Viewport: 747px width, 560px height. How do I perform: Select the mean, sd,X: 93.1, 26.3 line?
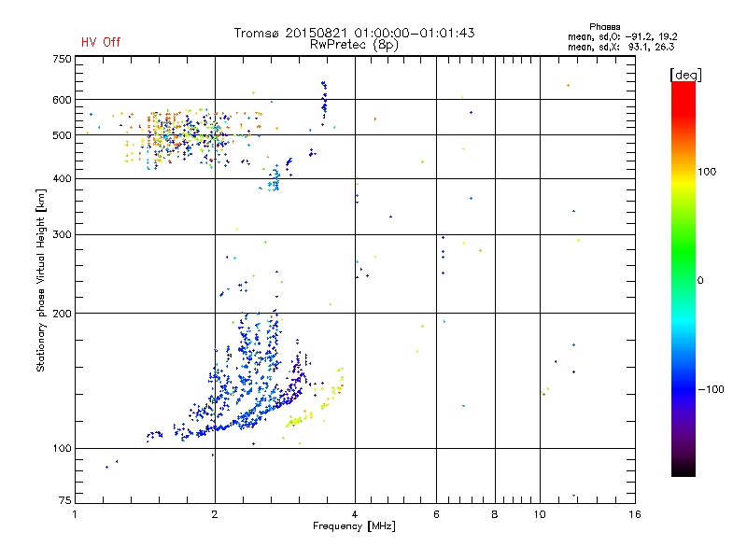(621, 48)
